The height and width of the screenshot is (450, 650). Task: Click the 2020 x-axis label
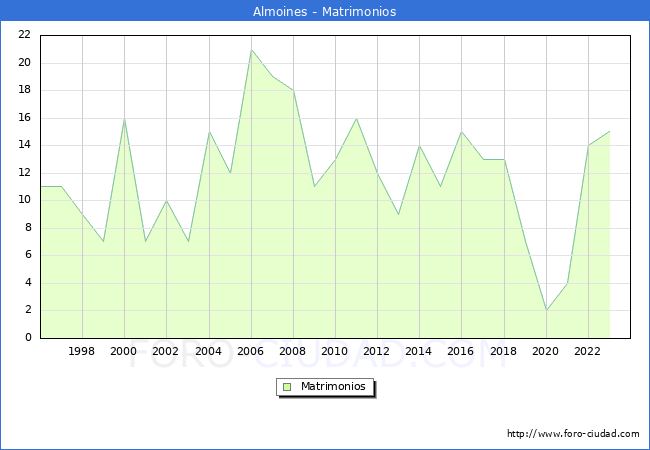pyautogui.click(x=546, y=351)
